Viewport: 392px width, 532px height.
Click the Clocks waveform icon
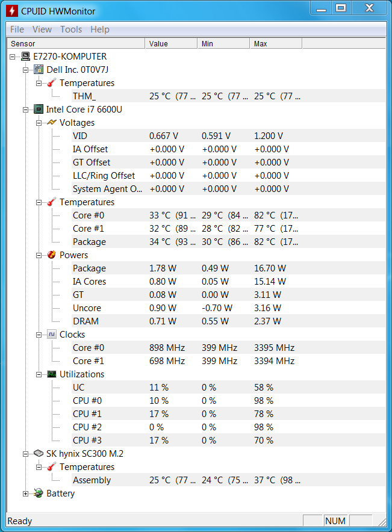click(52, 334)
